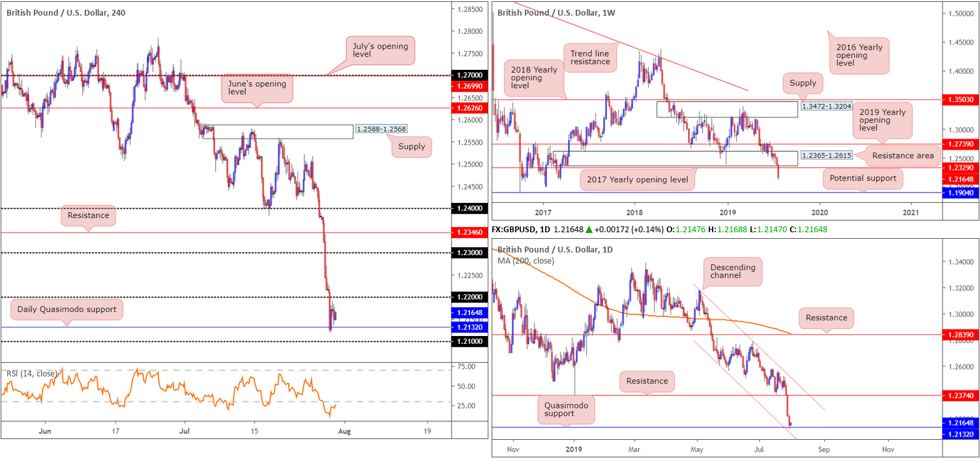Click the "July's opening level" callout
Viewport: 980px width, 458px height.
pyautogui.click(x=379, y=50)
